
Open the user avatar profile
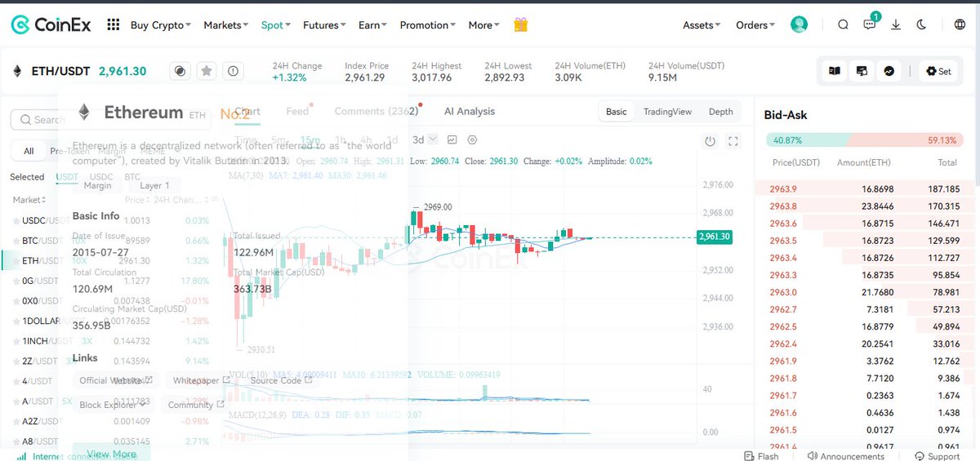click(x=799, y=24)
